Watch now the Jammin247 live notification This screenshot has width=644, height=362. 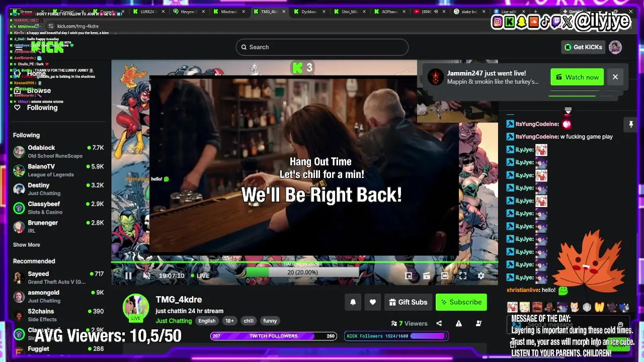(577, 77)
